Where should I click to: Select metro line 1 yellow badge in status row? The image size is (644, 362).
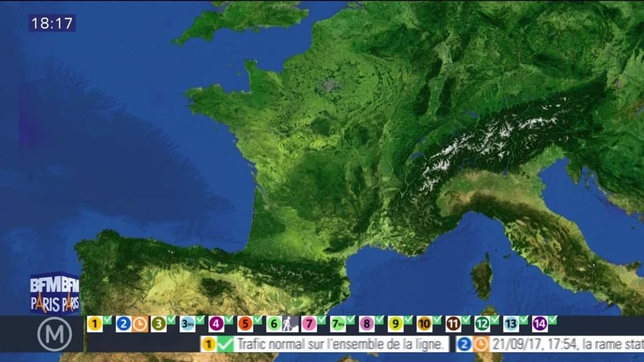coord(95,323)
